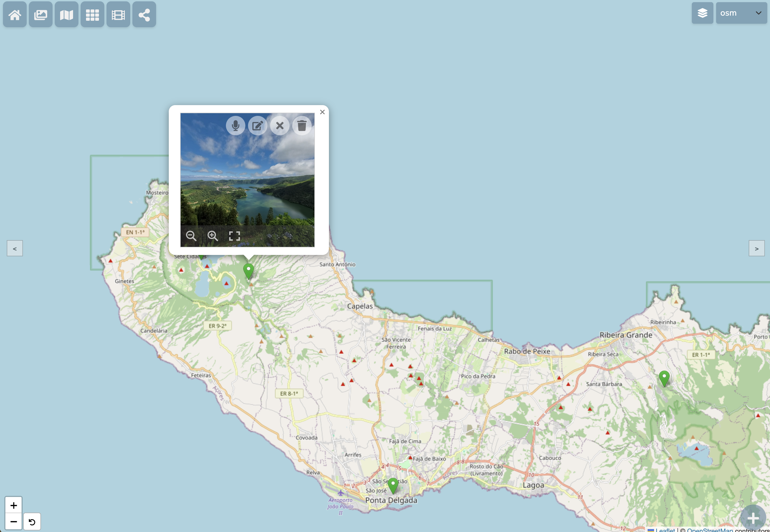Open the osm basemap dropdown
Viewport: 770px width, 532px height.
click(x=741, y=13)
